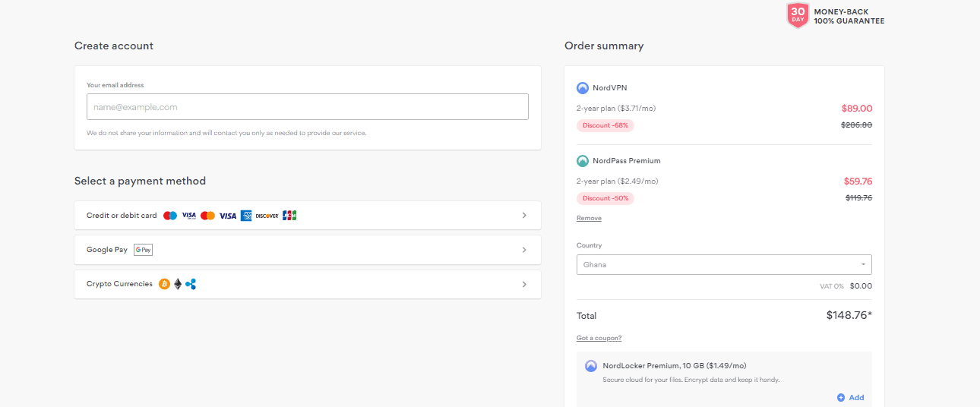The width and height of the screenshot is (980, 407).
Task: Click the NordVPN 2-year plan ($3.71/mo) text
Action: 616,109
